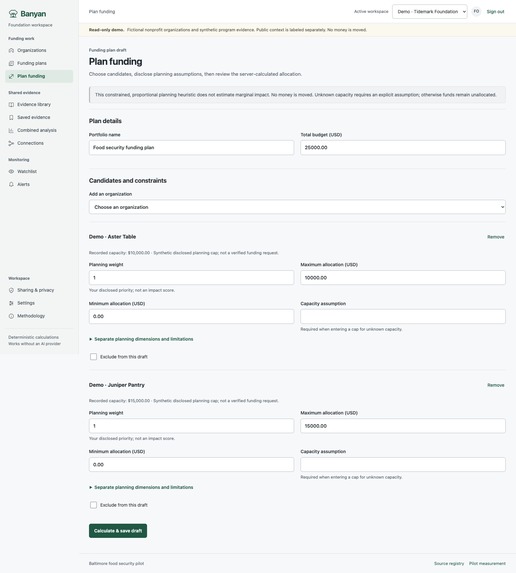This screenshot has height=573, width=516.
Task: Click the Alerts bell icon
Action: click(11, 185)
